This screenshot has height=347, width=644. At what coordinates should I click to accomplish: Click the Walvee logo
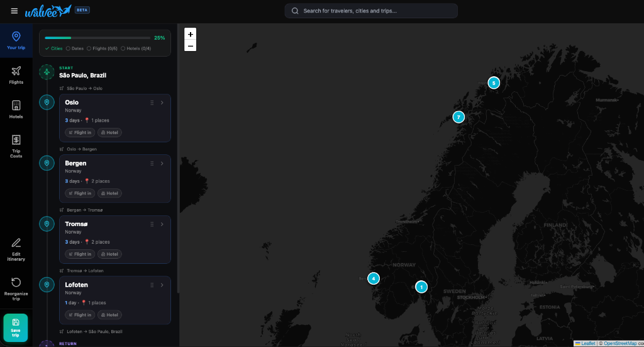click(48, 11)
